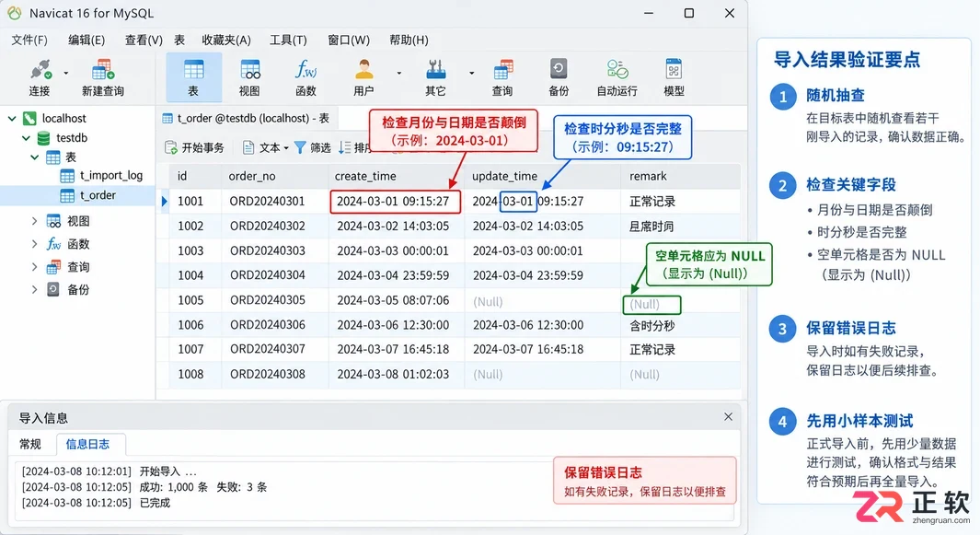Select cell 2024-03-02 14:03:05 under create_time
This screenshot has height=535, width=980.
click(x=397, y=226)
